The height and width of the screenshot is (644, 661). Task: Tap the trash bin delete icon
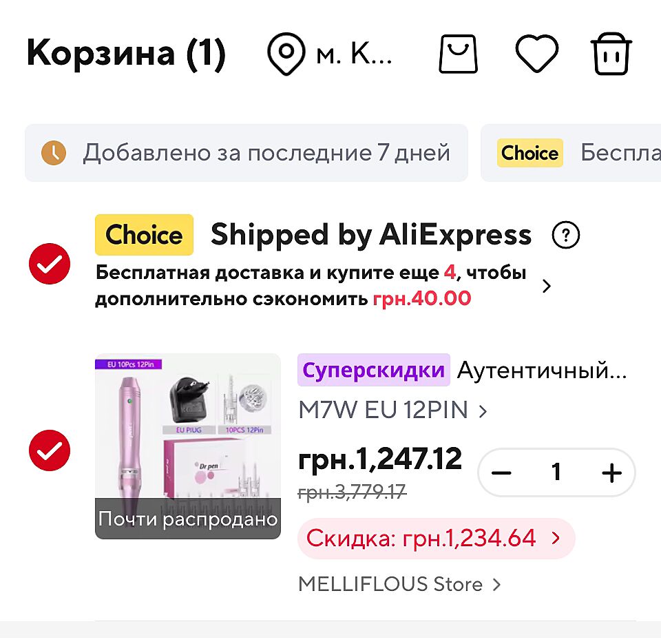(611, 55)
